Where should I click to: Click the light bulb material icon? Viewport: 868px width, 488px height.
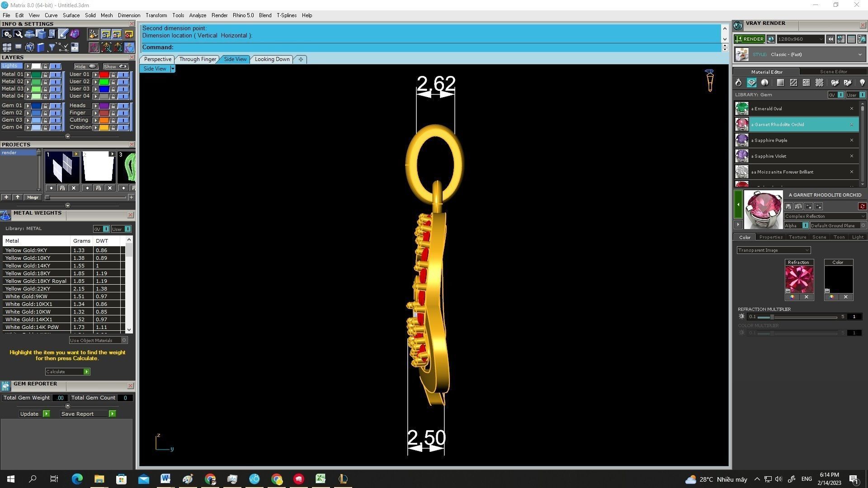[862, 83]
